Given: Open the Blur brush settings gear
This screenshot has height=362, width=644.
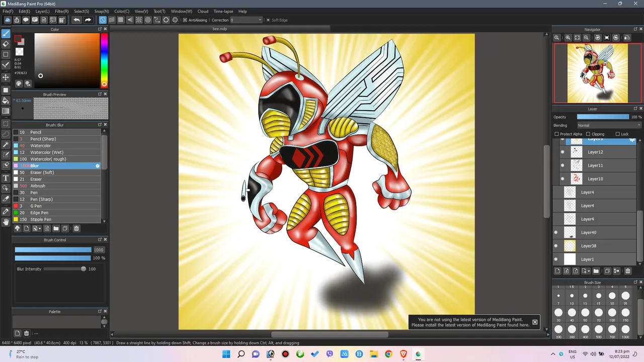Looking at the screenshot, I should point(98,165).
